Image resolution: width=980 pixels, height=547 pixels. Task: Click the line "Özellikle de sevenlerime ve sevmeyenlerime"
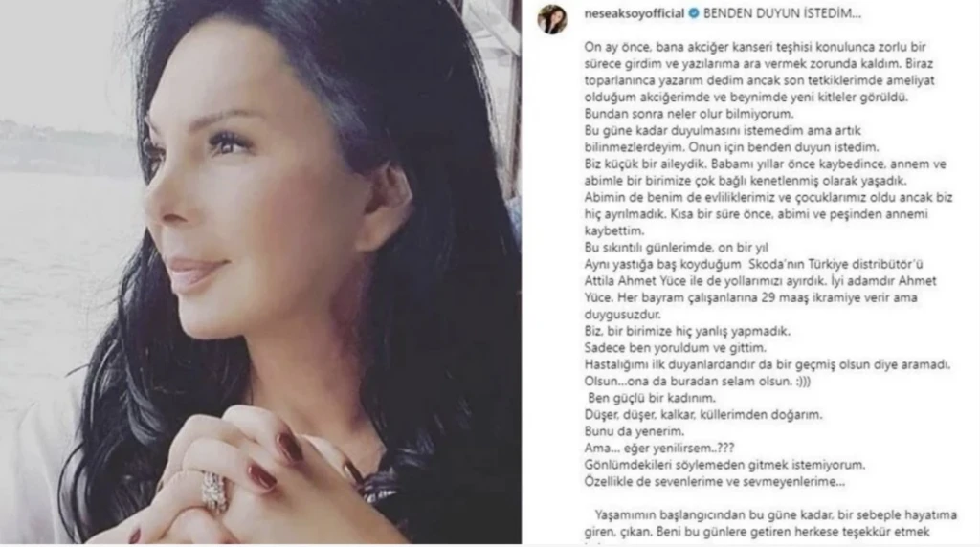click(714, 481)
